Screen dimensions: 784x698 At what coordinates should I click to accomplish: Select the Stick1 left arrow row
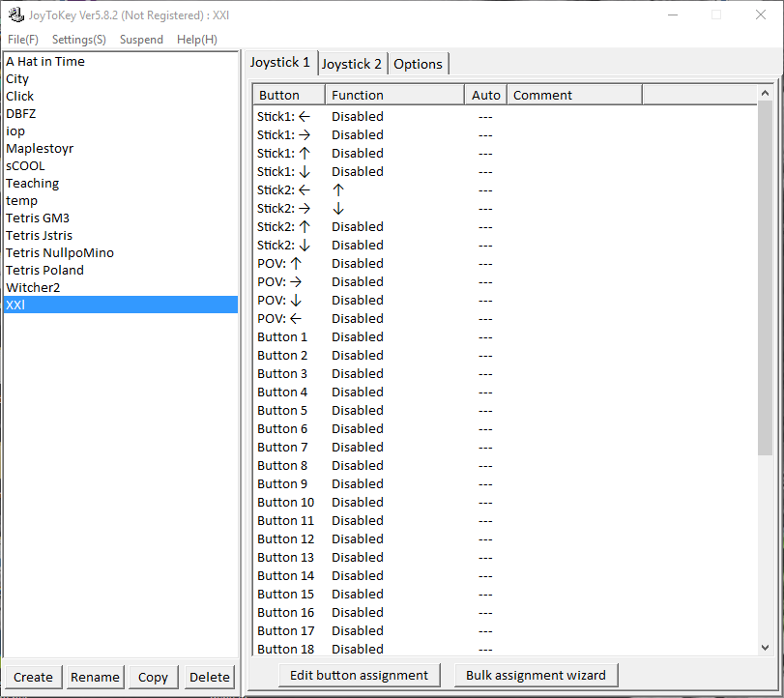[505, 117]
